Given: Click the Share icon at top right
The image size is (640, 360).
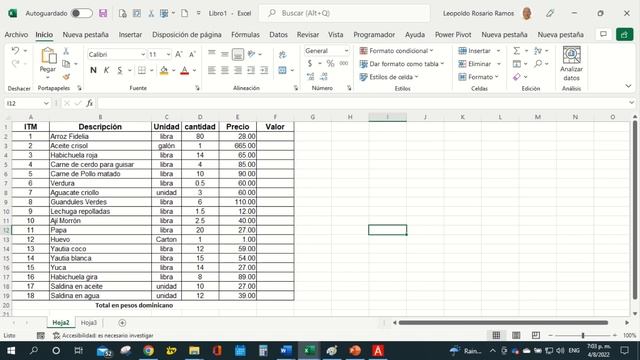Looking at the screenshot, I should pos(624,35).
